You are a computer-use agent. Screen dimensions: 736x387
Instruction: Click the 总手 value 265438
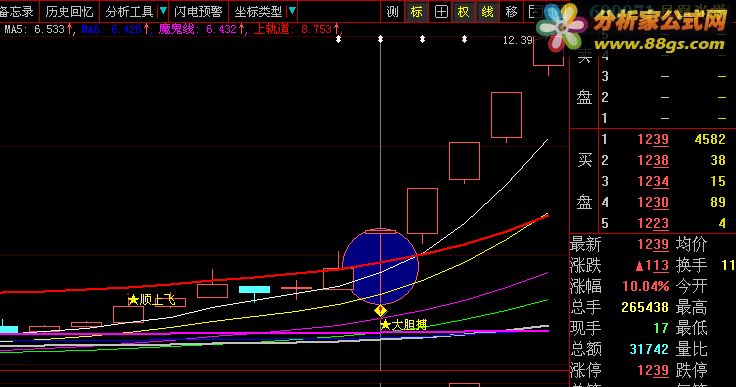point(645,307)
